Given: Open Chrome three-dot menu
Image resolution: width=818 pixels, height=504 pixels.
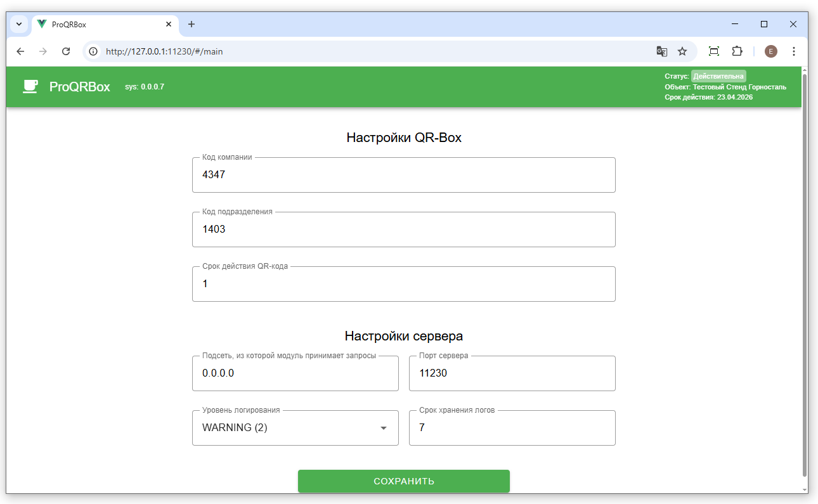Looking at the screenshot, I should pos(794,51).
